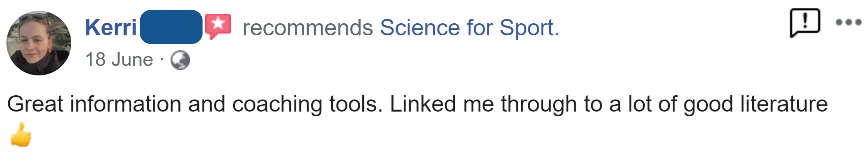
Task: Click the thumbs up emoji
Action: [x=21, y=135]
